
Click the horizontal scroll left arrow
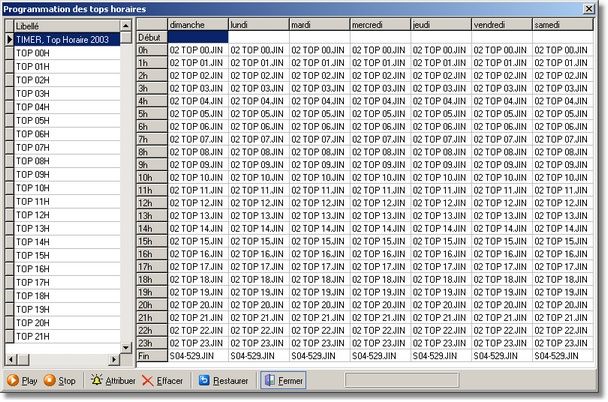11,360
